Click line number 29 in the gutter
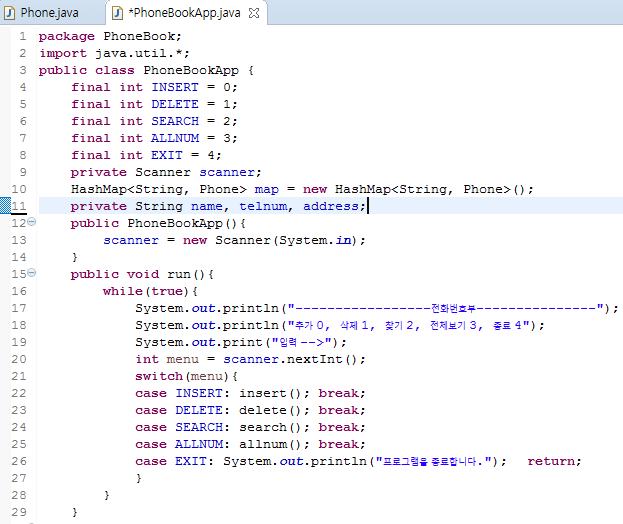The image size is (623, 524). 19,512
